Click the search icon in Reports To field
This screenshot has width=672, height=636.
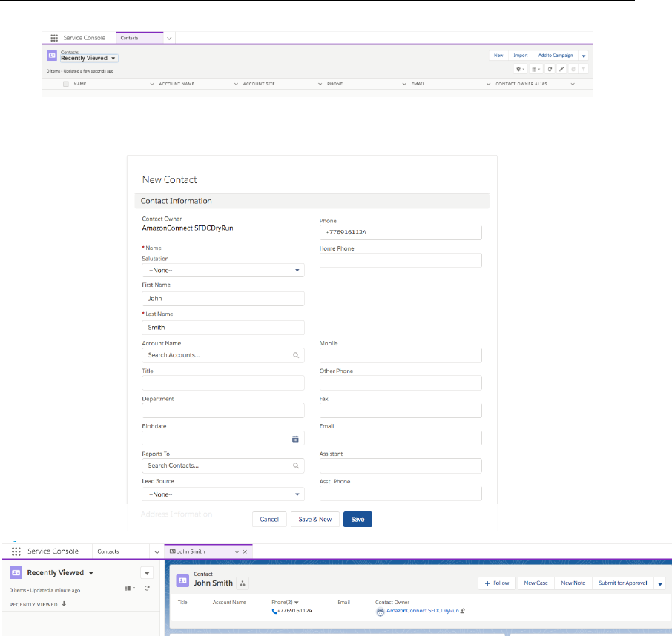click(295, 466)
